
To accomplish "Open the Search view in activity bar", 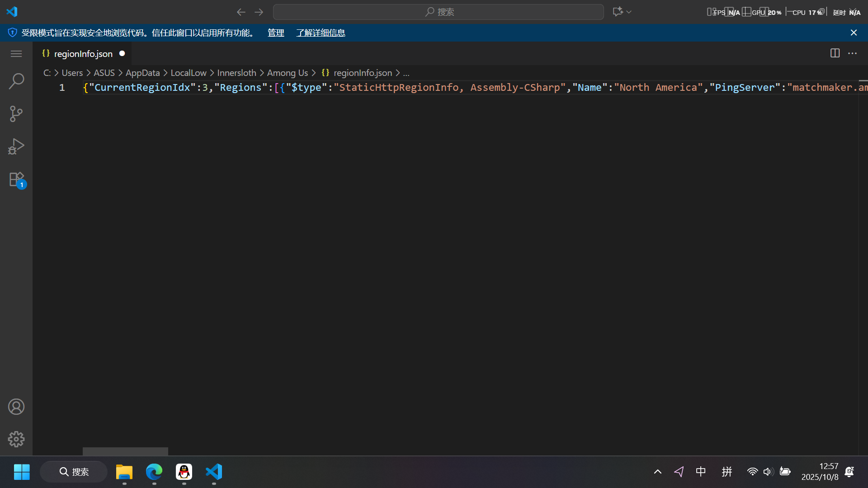I will (x=16, y=81).
